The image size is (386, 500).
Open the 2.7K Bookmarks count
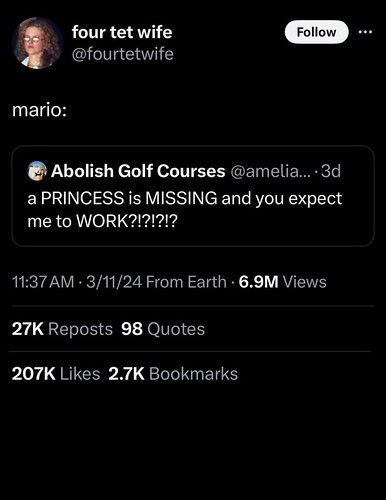[x=173, y=374]
